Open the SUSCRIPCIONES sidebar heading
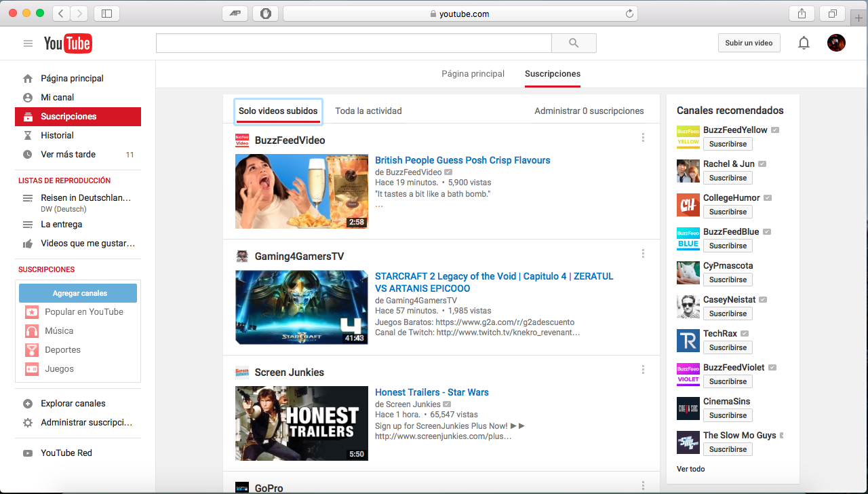The width and height of the screenshot is (868, 494). [47, 269]
